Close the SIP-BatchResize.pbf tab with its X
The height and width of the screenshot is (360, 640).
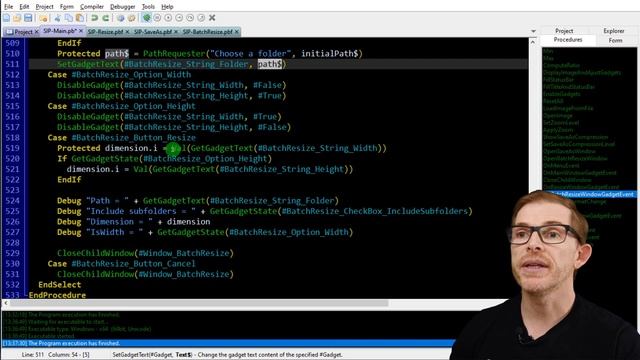(x=237, y=31)
